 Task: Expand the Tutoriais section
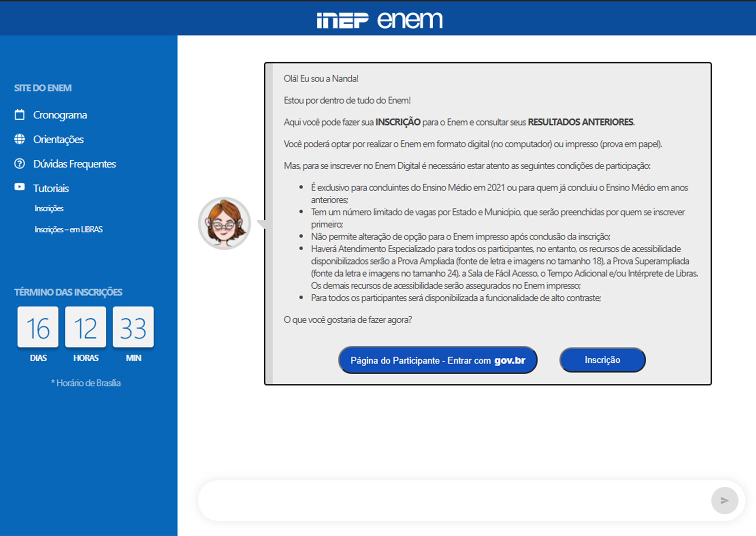pyautogui.click(x=51, y=188)
